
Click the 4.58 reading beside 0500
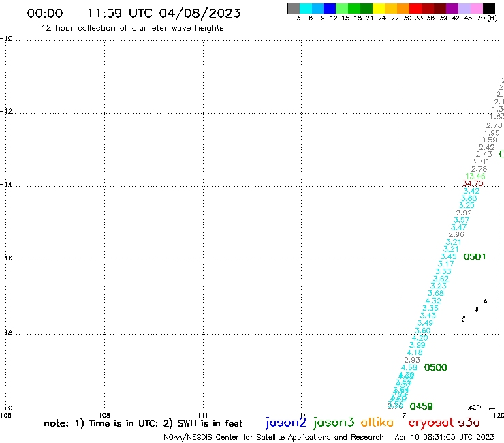409,367
